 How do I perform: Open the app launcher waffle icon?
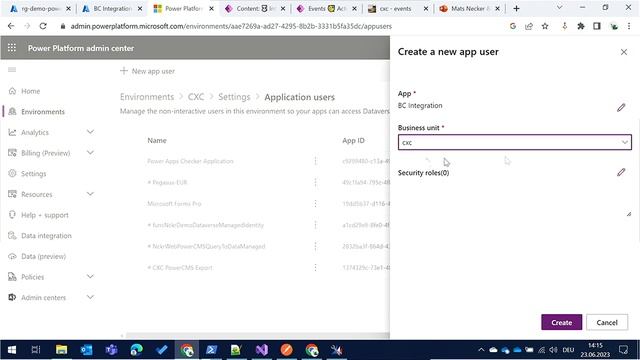tap(12, 48)
